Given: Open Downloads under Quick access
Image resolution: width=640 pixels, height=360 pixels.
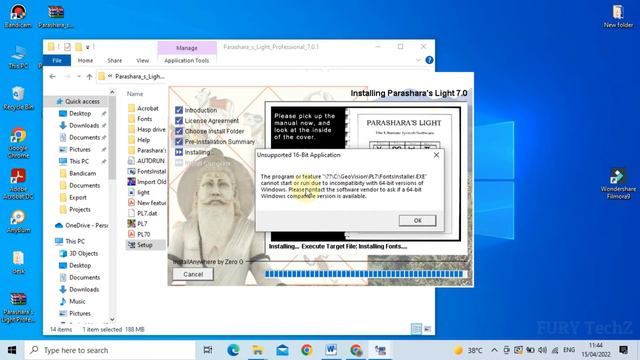Looking at the screenshot, I should [x=84, y=125].
